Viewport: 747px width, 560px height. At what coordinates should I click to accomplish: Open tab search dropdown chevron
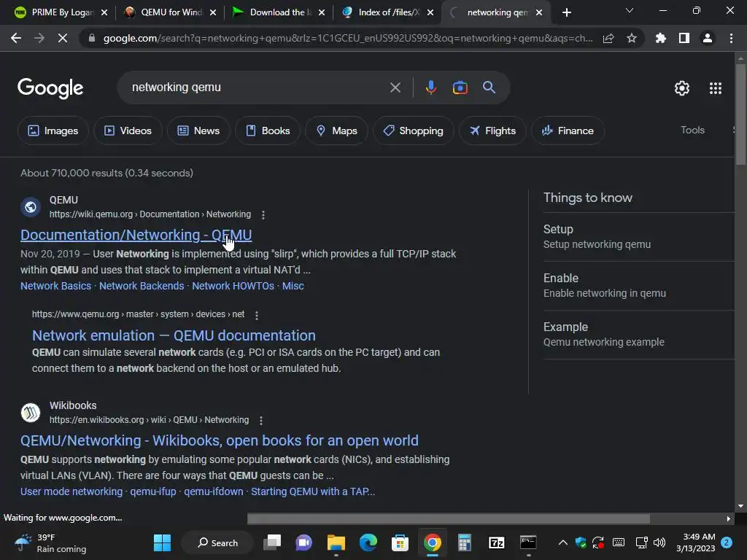(x=630, y=10)
